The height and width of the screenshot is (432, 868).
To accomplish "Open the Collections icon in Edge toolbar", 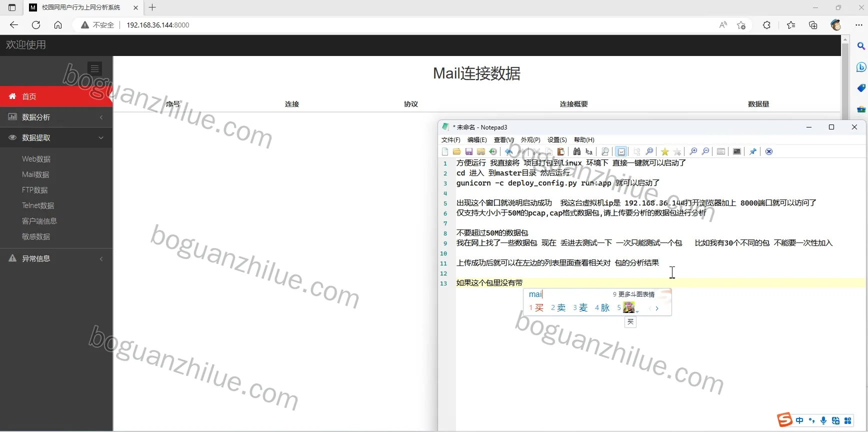I will (813, 25).
